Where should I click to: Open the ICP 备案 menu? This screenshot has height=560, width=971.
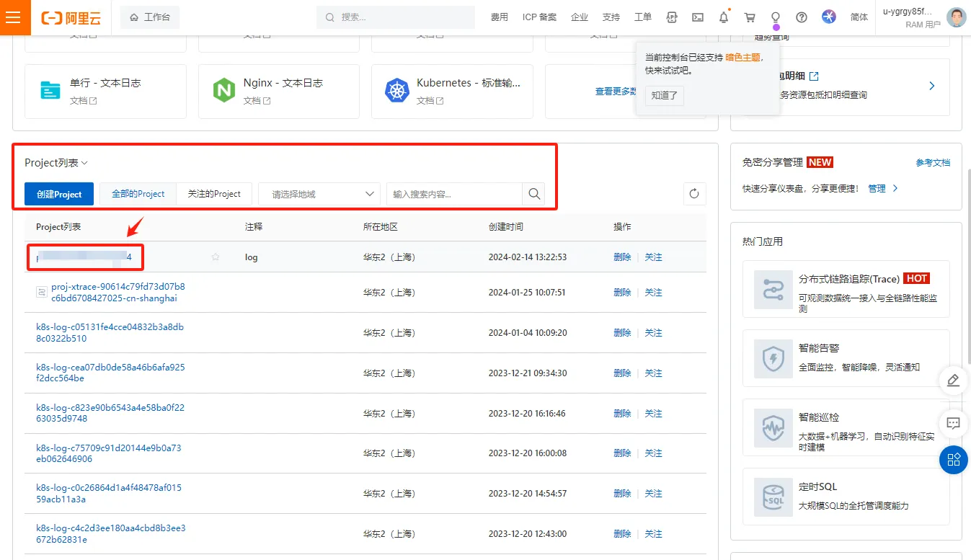(539, 17)
